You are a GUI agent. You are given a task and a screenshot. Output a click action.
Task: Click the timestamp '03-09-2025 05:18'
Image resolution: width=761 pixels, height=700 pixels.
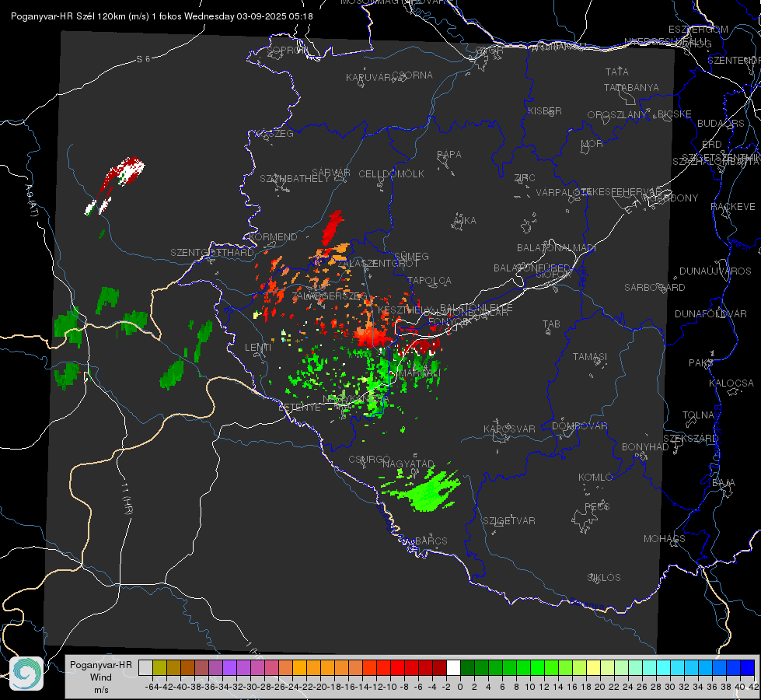pyautogui.click(x=274, y=16)
